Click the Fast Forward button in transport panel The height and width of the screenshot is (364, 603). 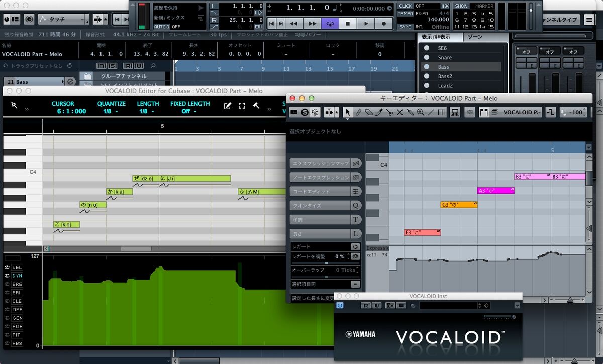(x=312, y=23)
